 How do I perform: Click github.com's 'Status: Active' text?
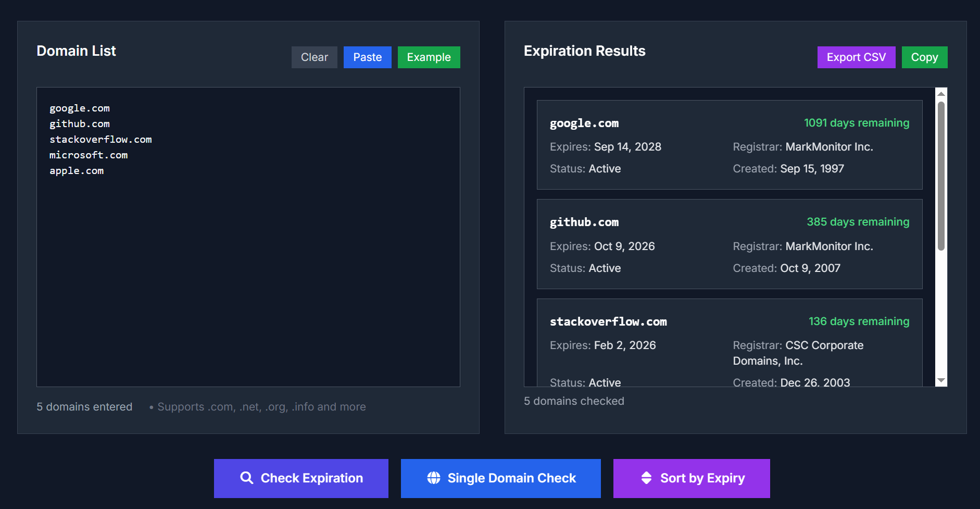(585, 268)
